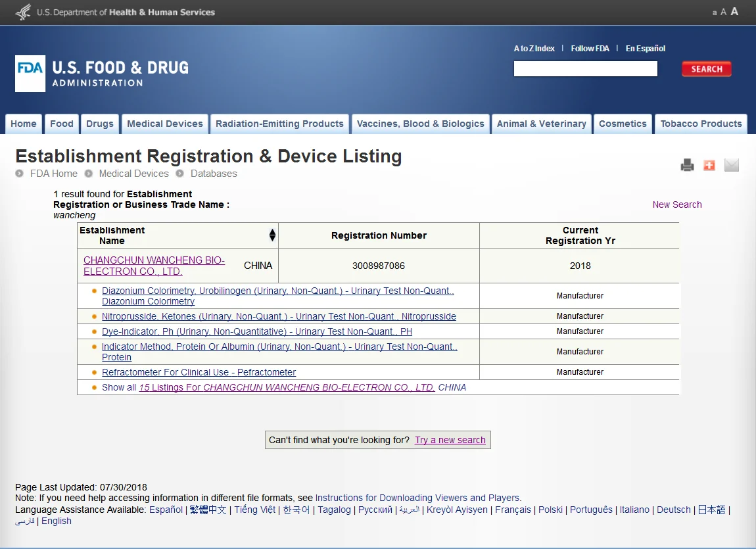Select the smallest text size a
The width and height of the screenshot is (756, 549).
715,12
